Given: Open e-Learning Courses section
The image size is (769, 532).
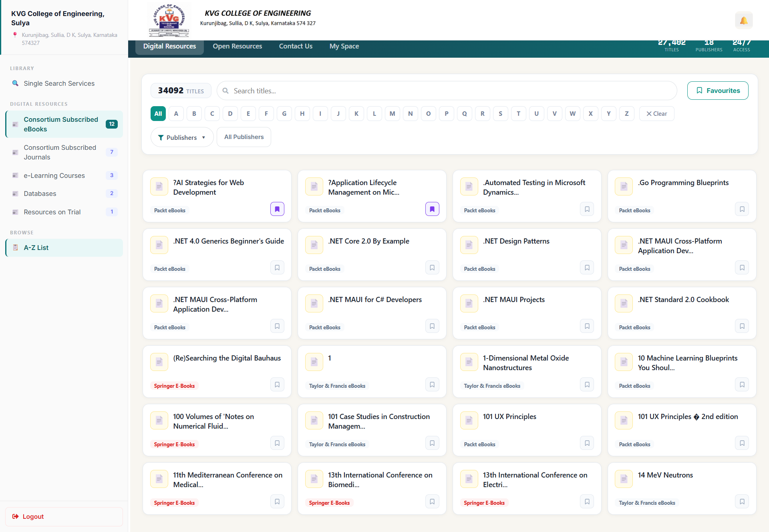Looking at the screenshot, I should (x=64, y=175).
